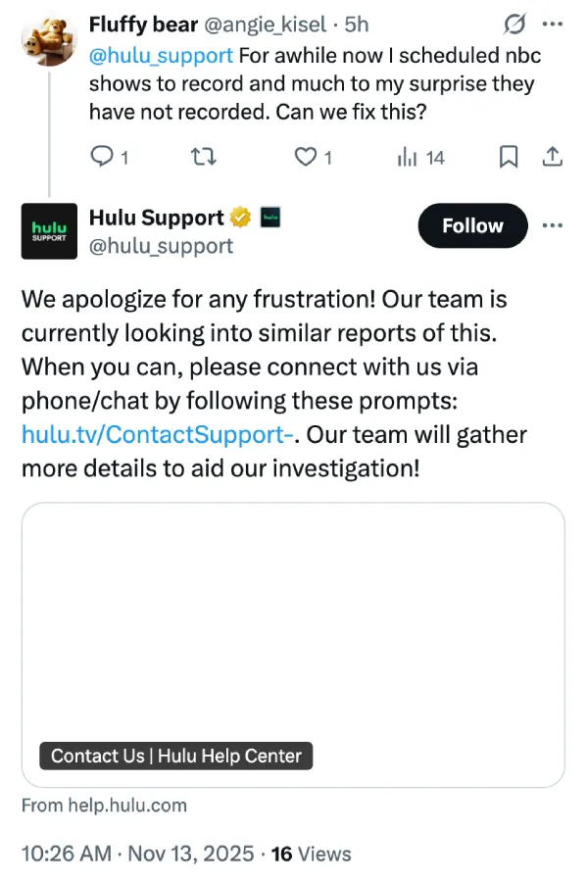
Task: Like Fluffy bear's tweet with the heart
Action: 307,156
